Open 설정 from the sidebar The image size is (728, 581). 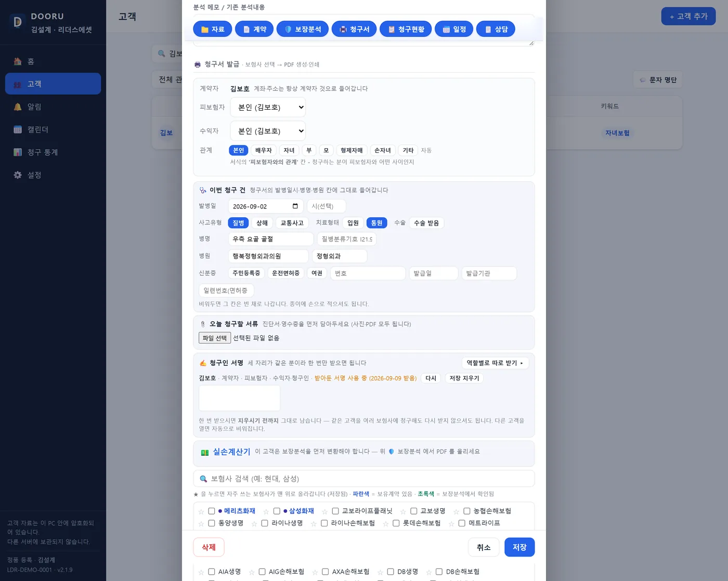tap(53, 175)
